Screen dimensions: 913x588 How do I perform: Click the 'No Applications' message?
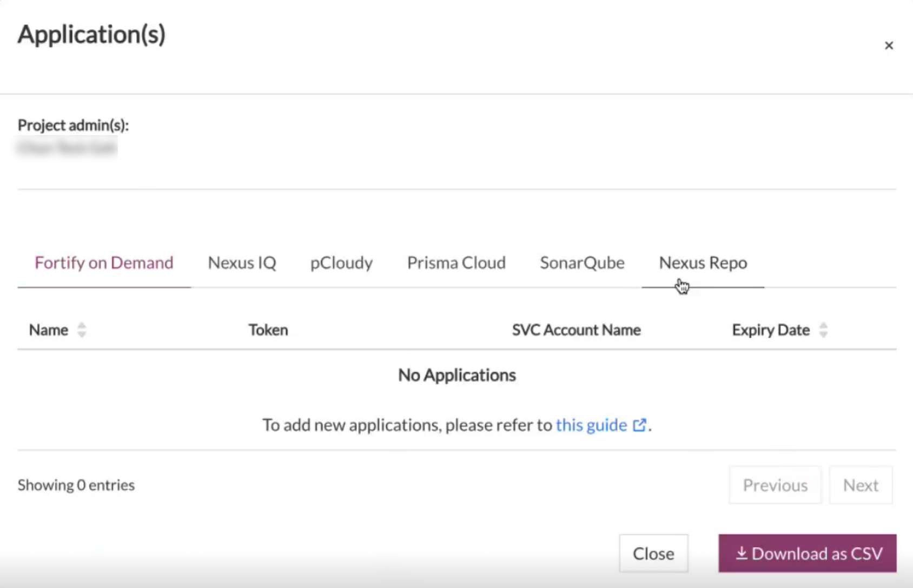(457, 375)
